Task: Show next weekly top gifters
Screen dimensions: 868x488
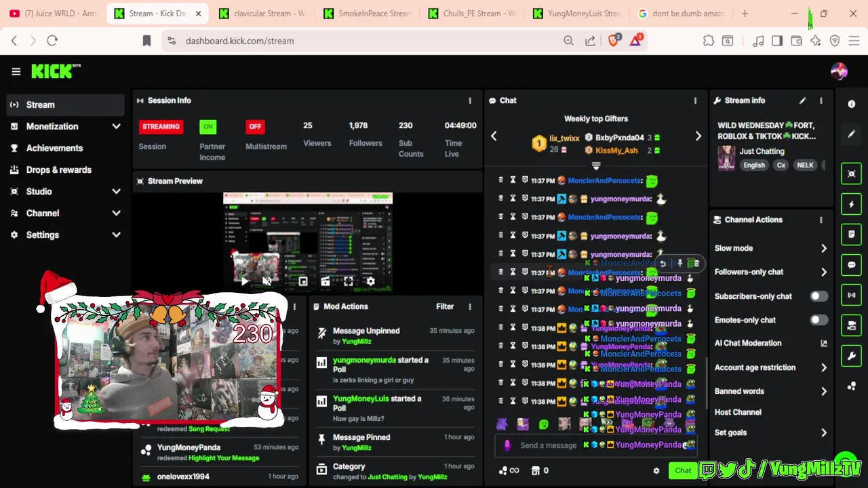Action: click(x=698, y=136)
